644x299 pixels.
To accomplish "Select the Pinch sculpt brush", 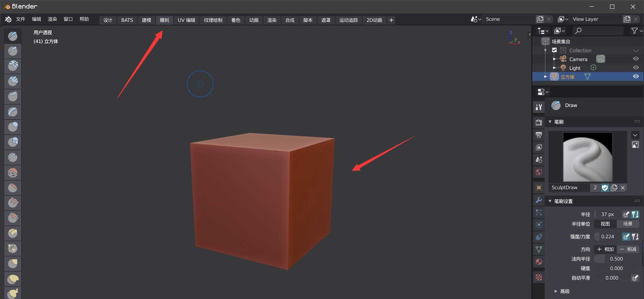I will coord(13,249).
